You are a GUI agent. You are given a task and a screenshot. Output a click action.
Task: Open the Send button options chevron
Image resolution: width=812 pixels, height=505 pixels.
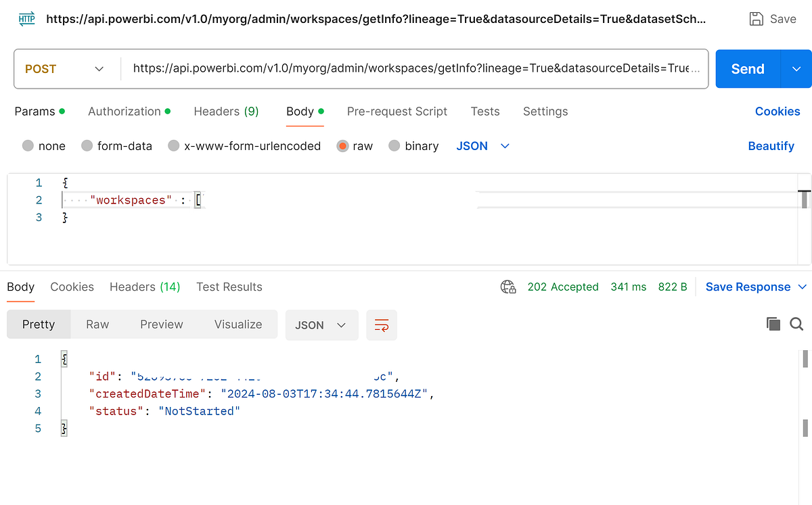tap(796, 68)
